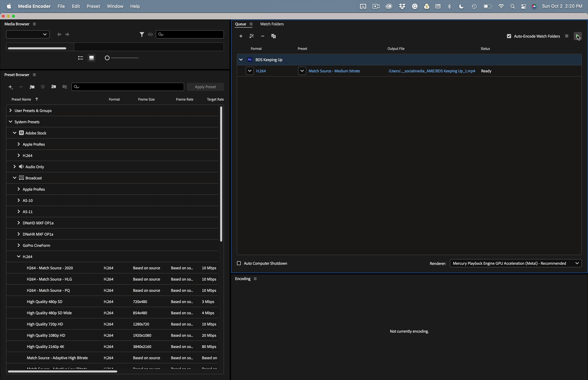588x380 pixels.
Task: Open the Wi-Fi menu bar status
Action: (501, 6)
